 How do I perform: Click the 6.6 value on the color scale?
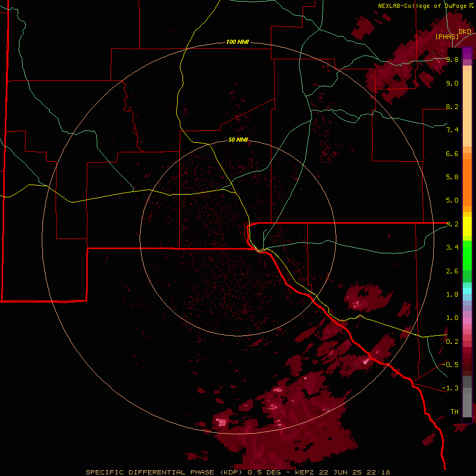tap(452, 153)
